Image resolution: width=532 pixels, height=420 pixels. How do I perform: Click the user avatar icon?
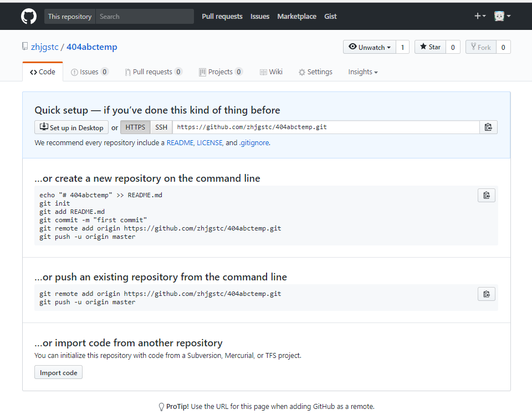[499, 16]
